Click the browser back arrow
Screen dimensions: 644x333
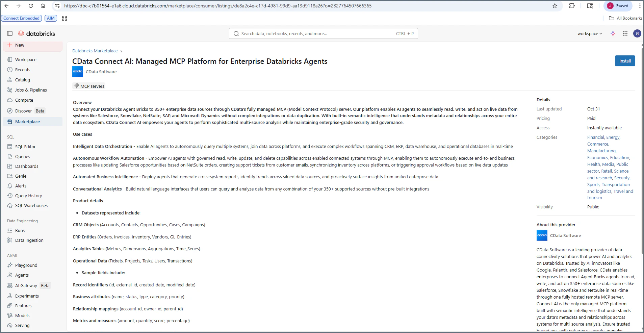6,6
